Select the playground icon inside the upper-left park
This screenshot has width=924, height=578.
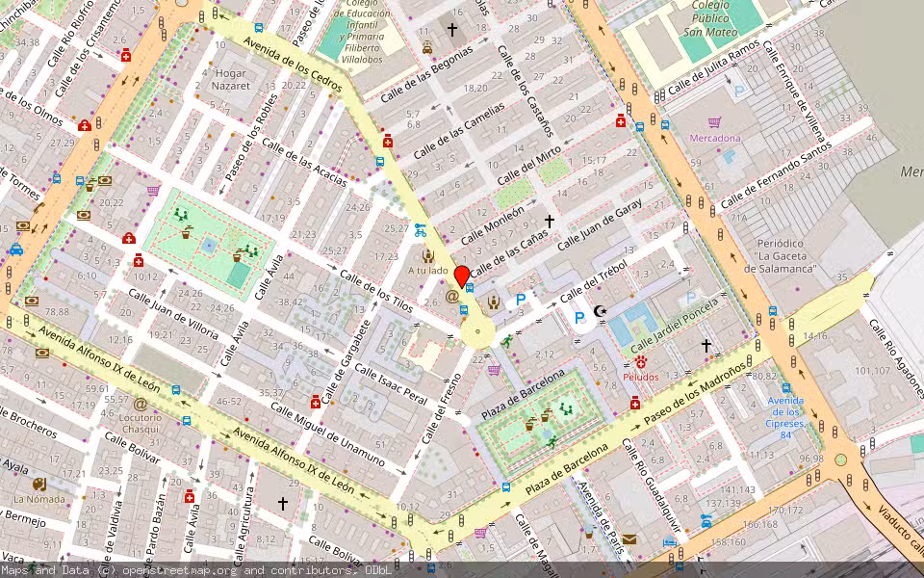(181, 214)
